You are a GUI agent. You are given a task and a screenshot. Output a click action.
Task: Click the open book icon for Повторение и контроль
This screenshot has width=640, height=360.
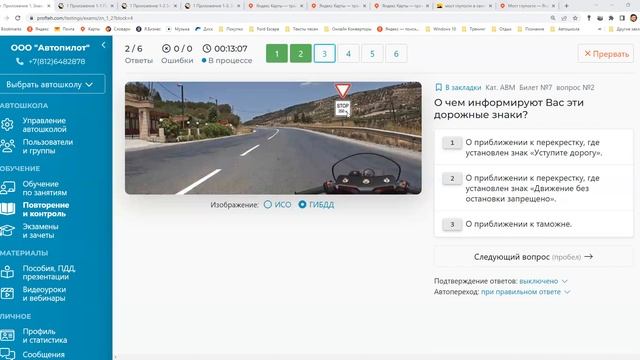coord(7,209)
